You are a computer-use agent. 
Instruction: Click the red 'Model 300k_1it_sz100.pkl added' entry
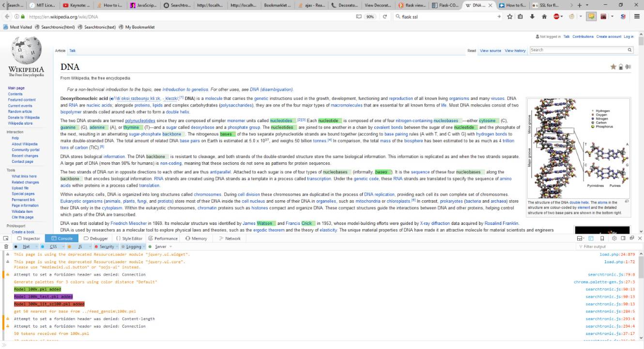tap(49, 304)
